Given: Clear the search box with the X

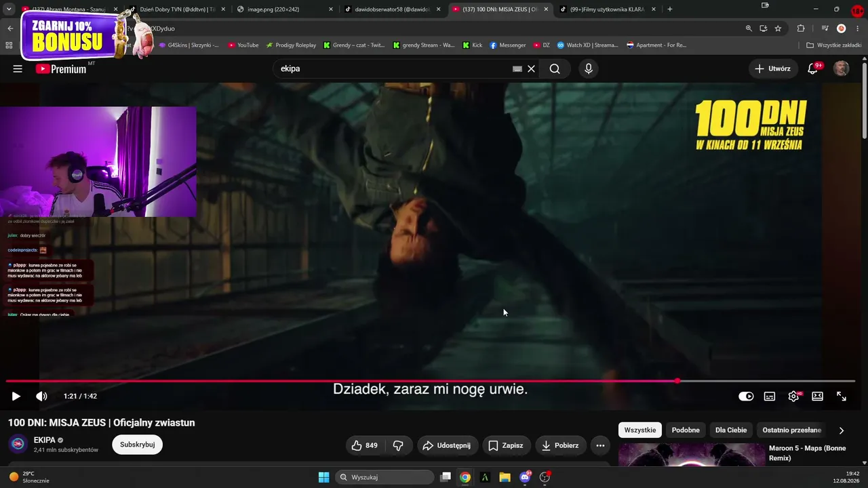Looking at the screenshot, I should 532,68.
